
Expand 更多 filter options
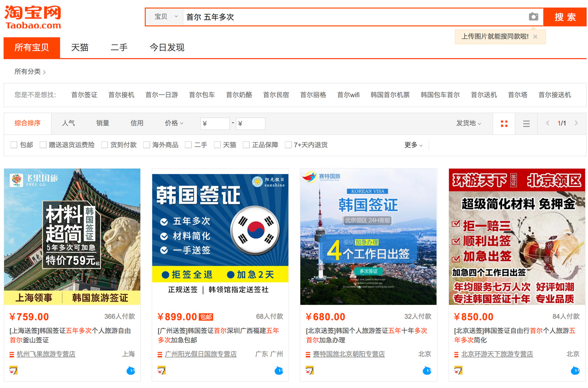tap(413, 145)
